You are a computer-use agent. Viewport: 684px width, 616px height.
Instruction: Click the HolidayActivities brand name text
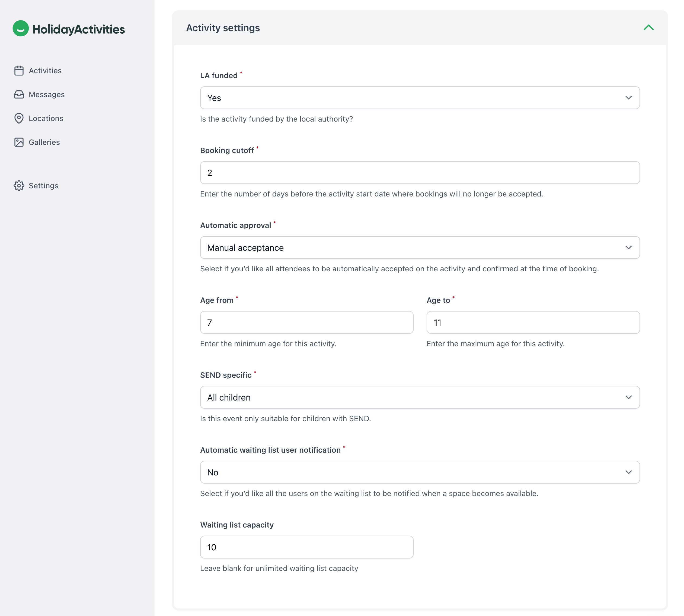coord(78,30)
